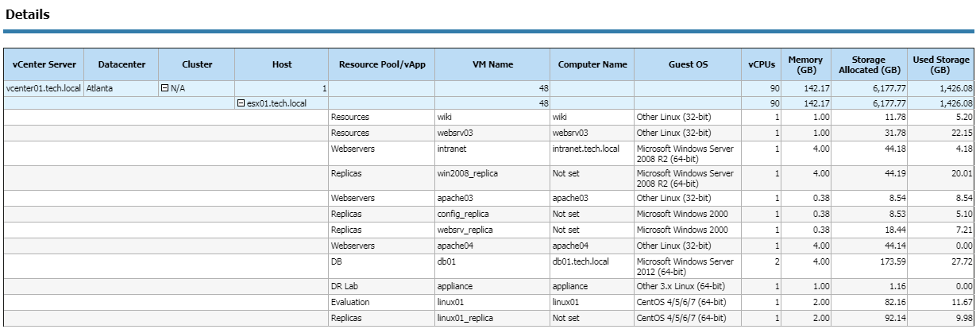Click the 22.15 used storage value
This screenshot has height=329, width=980.
click(962, 133)
